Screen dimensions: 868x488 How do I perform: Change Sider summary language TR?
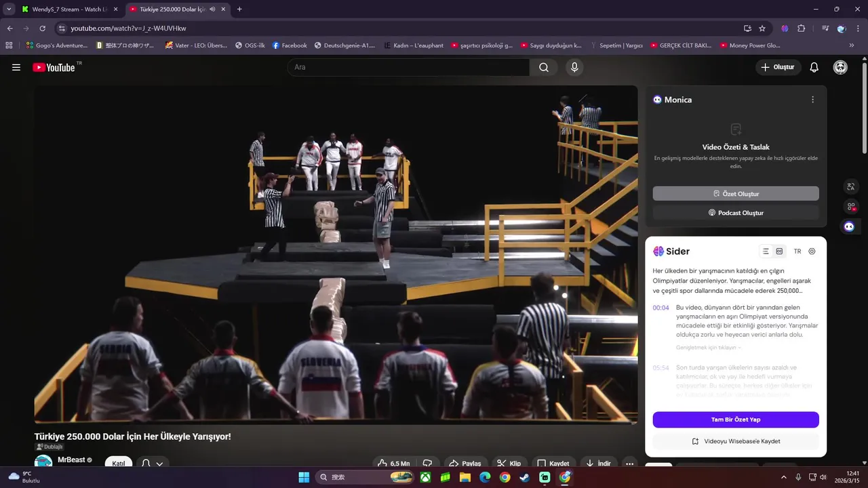click(x=797, y=251)
